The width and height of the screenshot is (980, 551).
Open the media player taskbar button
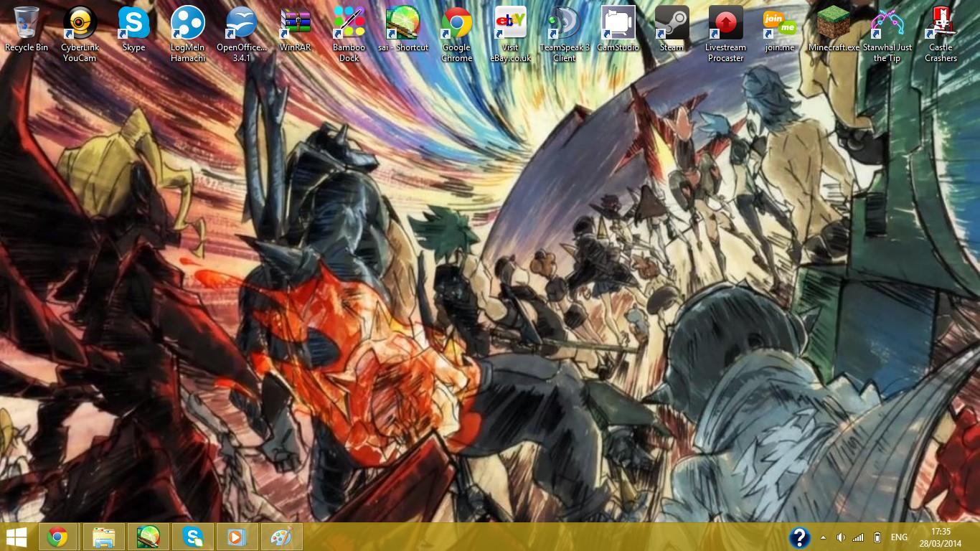(x=236, y=537)
